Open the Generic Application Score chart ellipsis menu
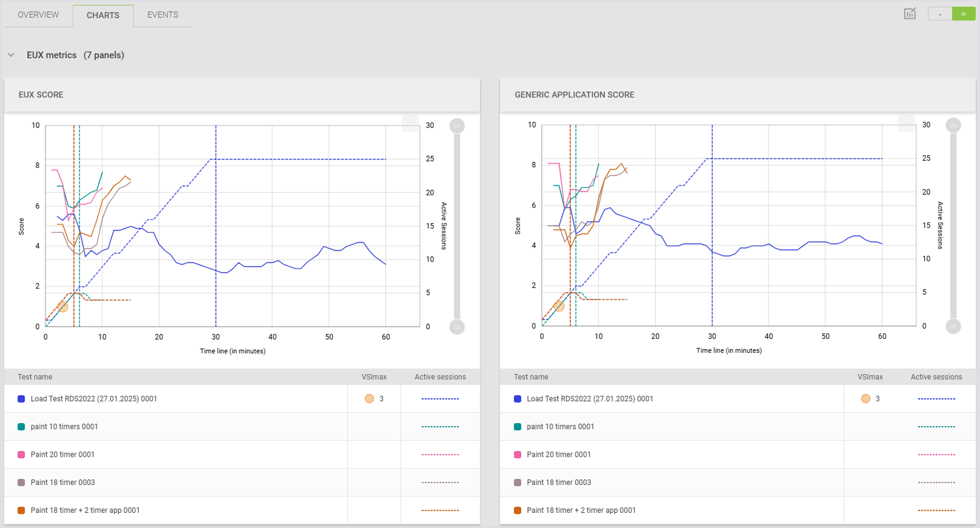The width and height of the screenshot is (980, 528). pos(907,122)
